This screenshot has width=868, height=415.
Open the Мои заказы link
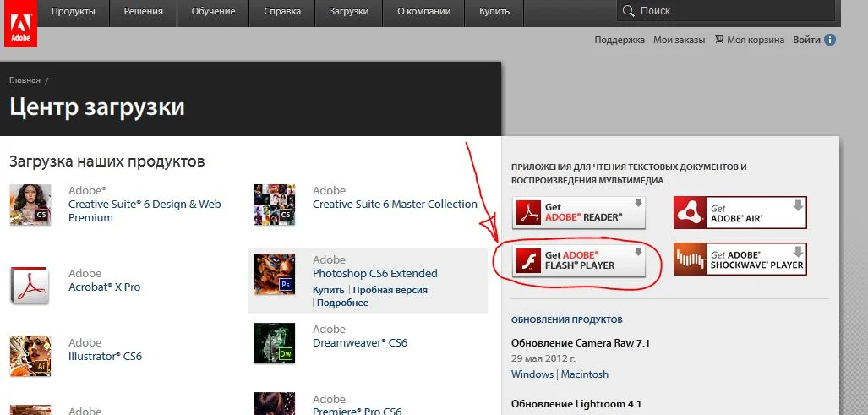pyautogui.click(x=680, y=40)
